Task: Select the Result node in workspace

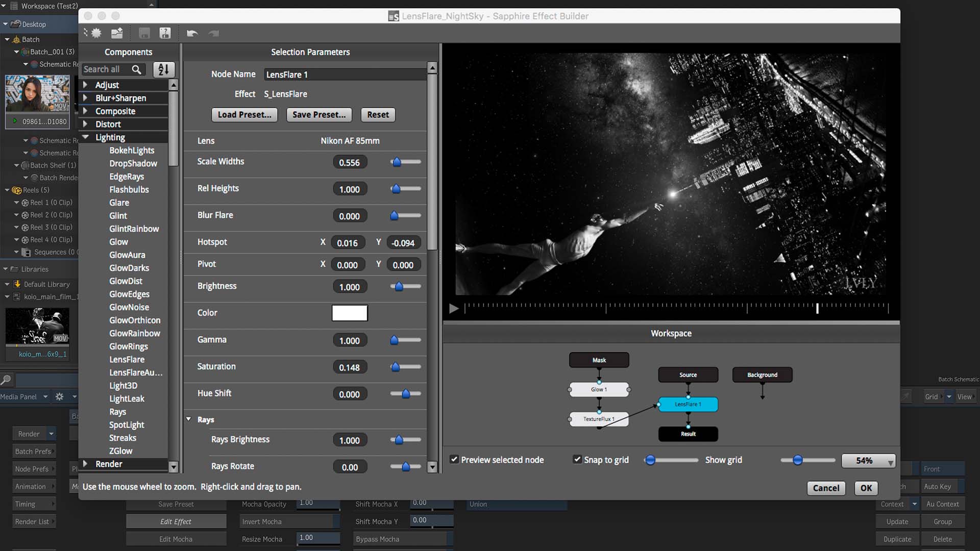Action: pyautogui.click(x=688, y=433)
